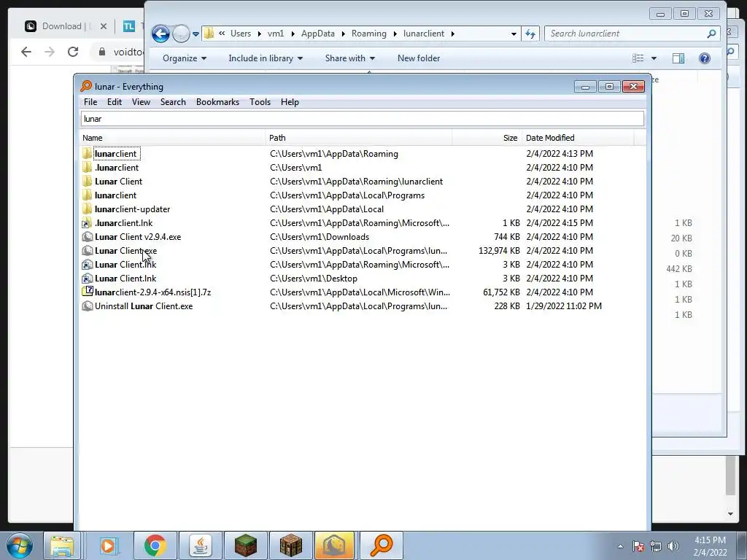
Task: Select Lunar Client v2.9.4.exe row
Action: click(362, 237)
